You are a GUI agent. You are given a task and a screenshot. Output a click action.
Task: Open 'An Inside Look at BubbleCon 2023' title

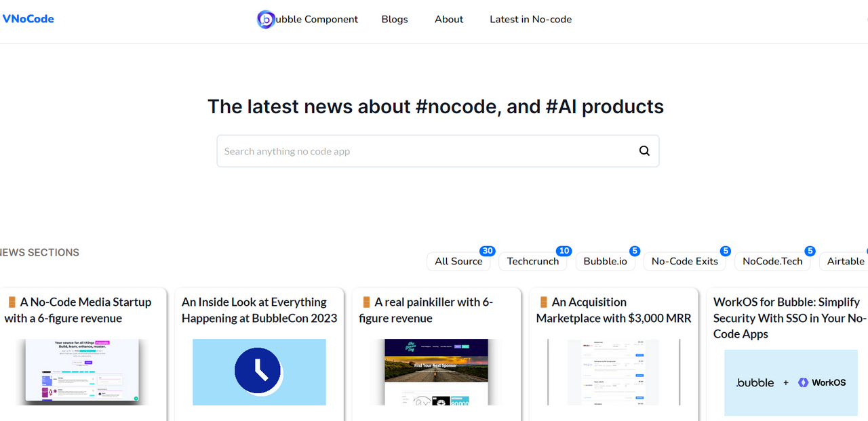259,310
